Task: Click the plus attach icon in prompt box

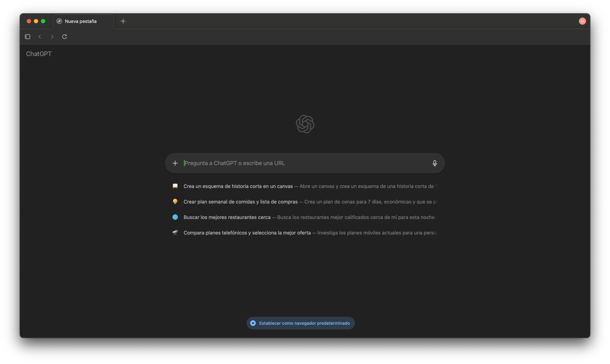Action: [175, 163]
